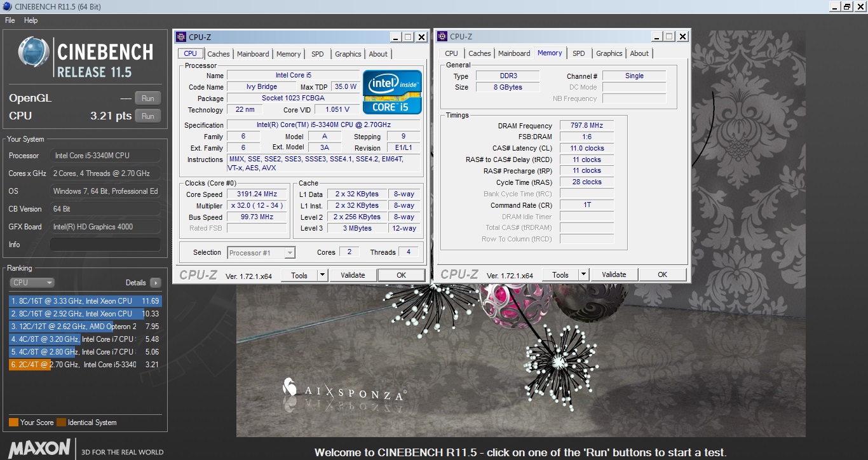Minimize the Cinebench main window
Screen dimensions: 868x460
[834, 6]
